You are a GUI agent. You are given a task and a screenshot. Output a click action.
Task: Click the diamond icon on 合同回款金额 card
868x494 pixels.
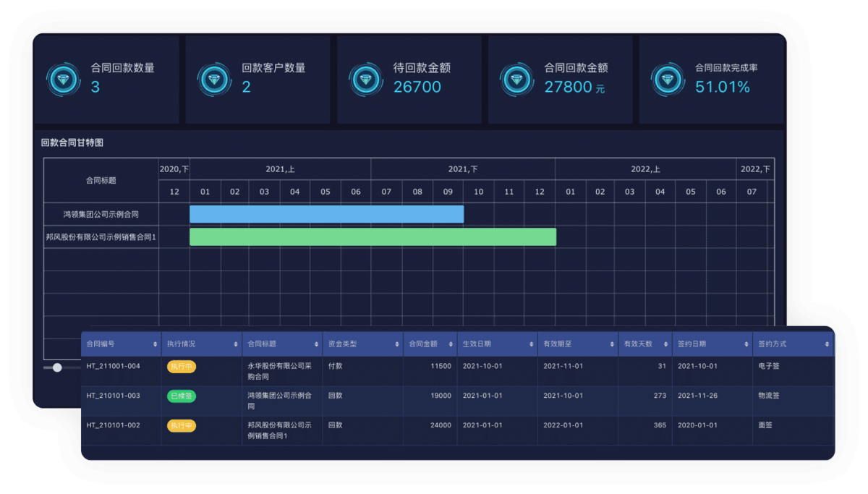[516, 80]
